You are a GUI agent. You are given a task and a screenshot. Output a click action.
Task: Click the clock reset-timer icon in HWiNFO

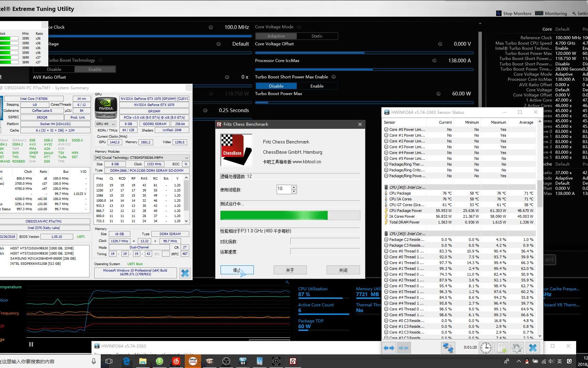point(486,348)
